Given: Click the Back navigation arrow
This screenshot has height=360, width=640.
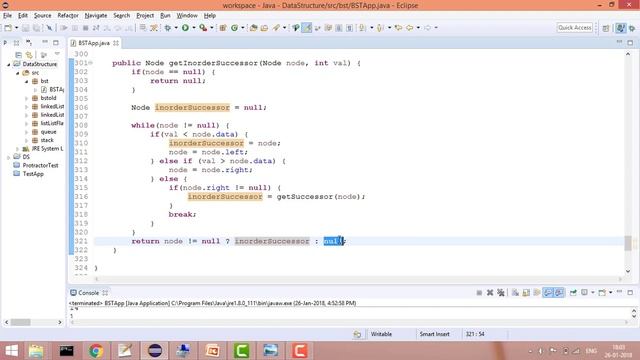Looking at the screenshot, I should [x=409, y=28].
